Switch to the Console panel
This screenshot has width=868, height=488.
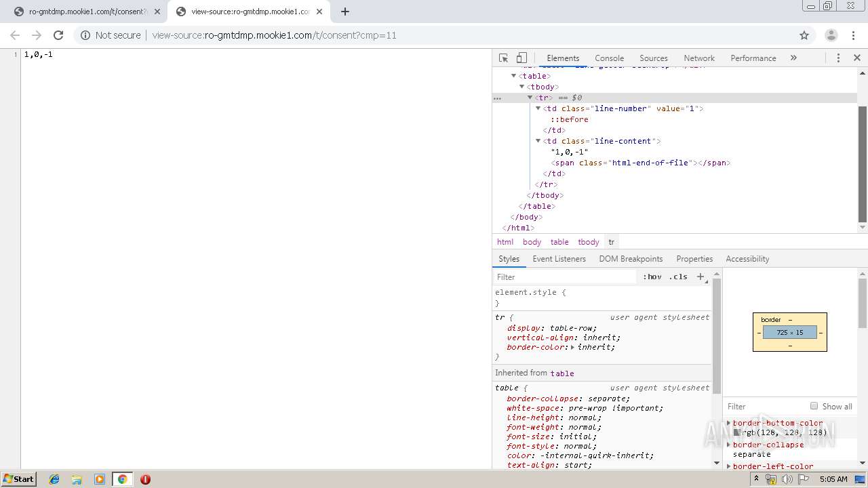point(609,58)
